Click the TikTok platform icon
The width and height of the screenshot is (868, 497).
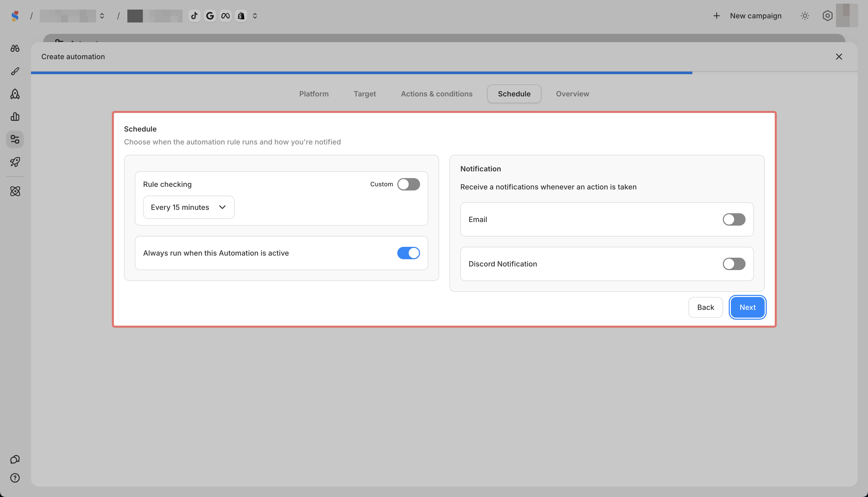tap(194, 16)
